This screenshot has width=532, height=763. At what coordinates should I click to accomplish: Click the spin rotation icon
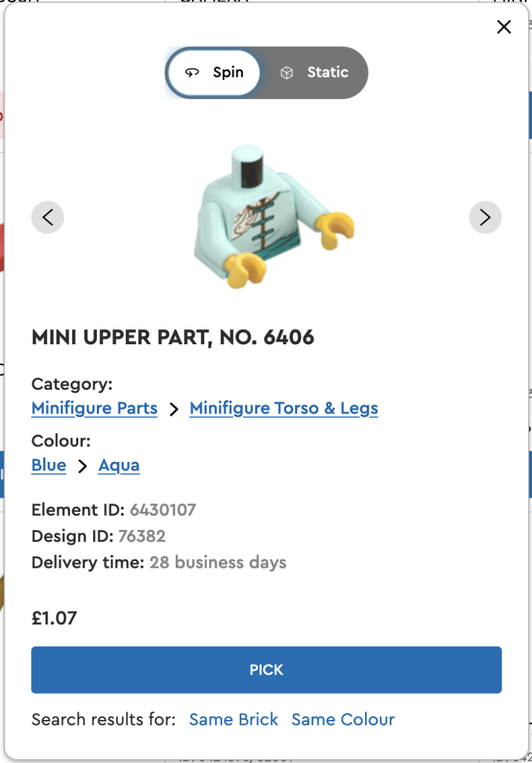coord(193,73)
